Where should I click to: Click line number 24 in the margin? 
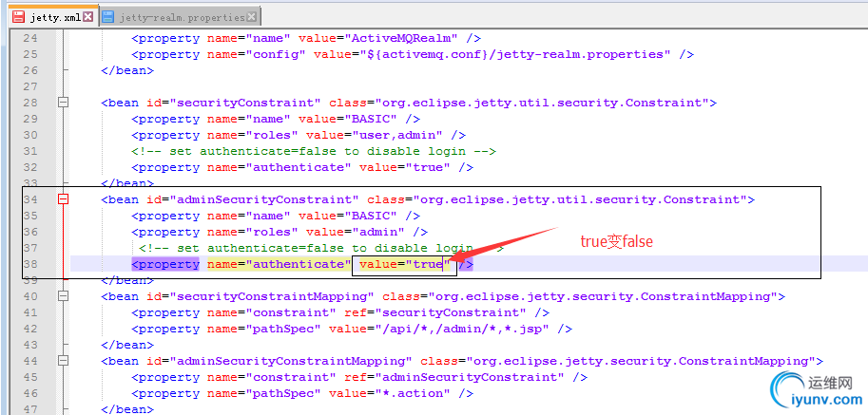[x=31, y=38]
